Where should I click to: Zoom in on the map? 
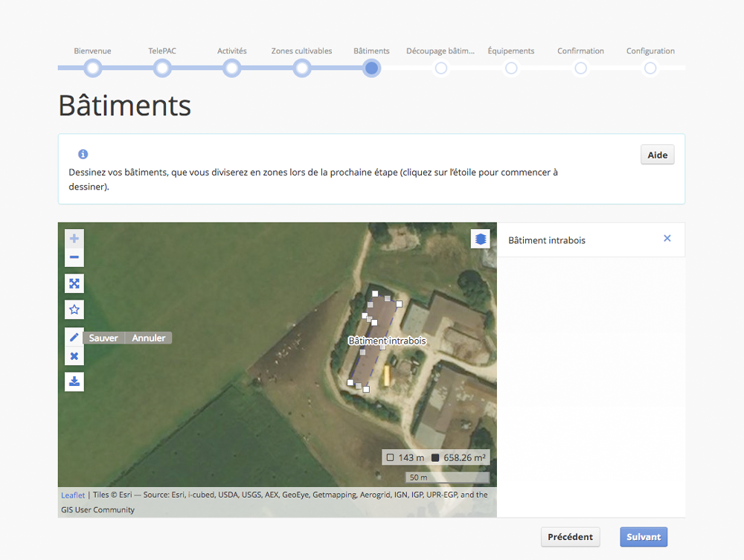click(74, 238)
